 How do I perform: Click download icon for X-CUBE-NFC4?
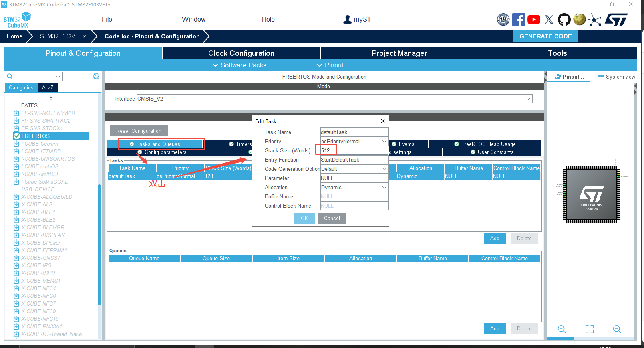click(16, 288)
